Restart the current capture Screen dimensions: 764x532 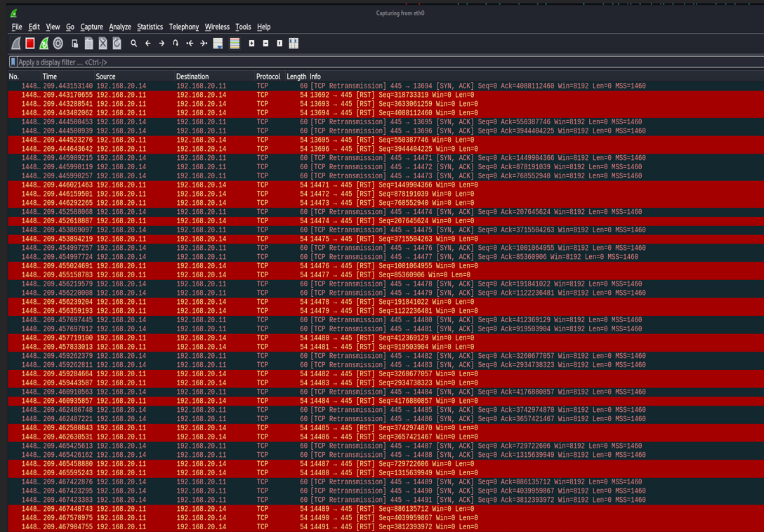[x=43, y=43]
